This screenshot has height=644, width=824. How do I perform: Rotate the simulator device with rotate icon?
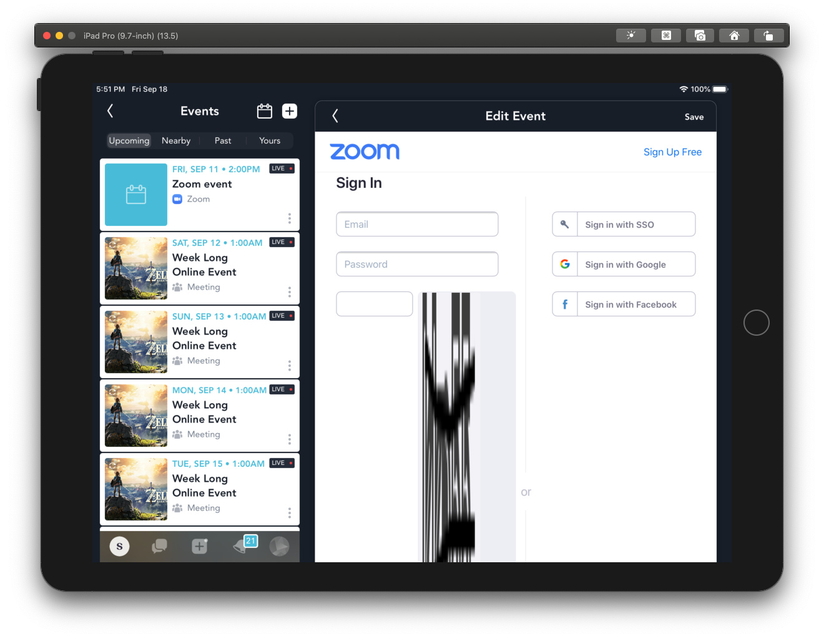(x=769, y=36)
